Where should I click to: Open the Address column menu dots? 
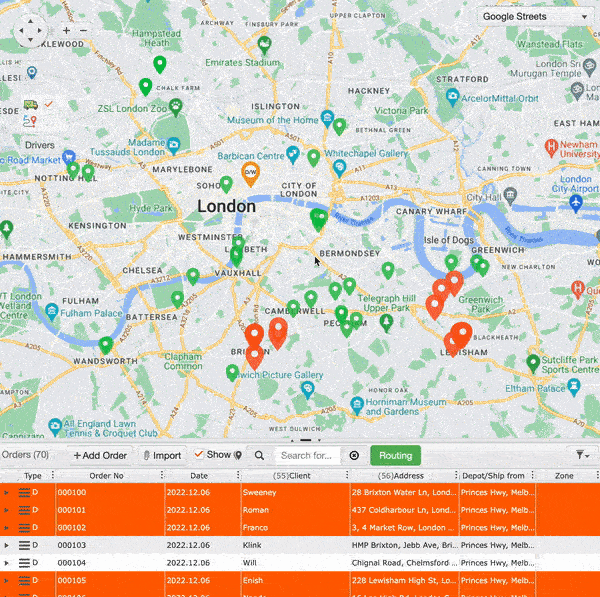[x=456, y=475]
